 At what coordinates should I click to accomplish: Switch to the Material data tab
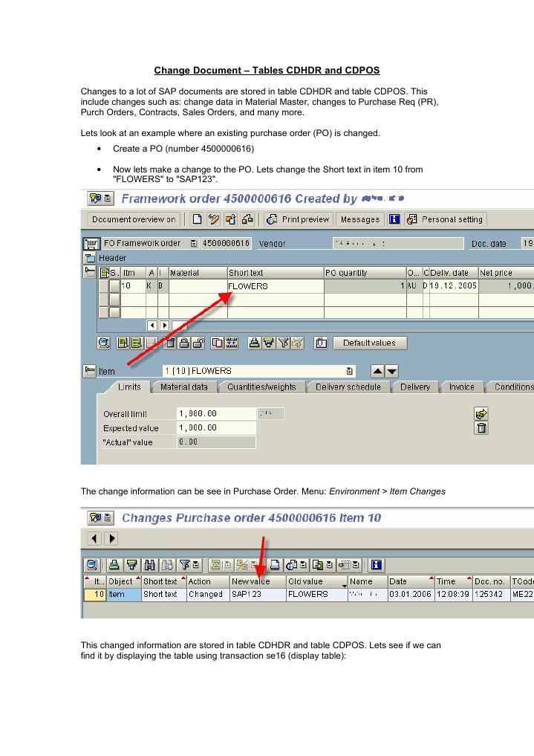pos(184,387)
